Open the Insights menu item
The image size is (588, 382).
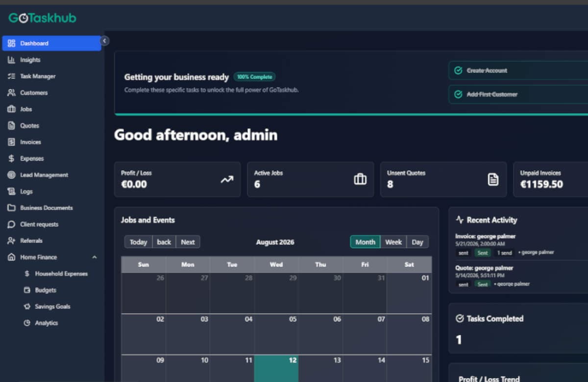(x=51, y=60)
